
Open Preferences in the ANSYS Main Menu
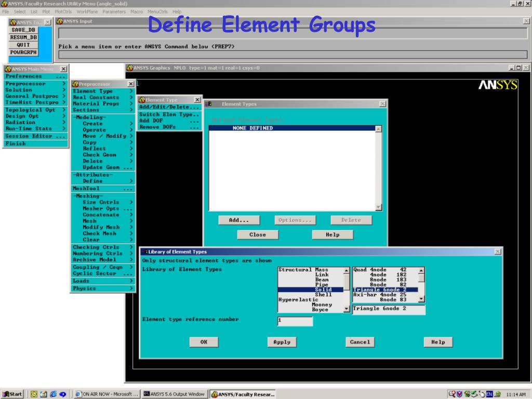[x=36, y=76]
